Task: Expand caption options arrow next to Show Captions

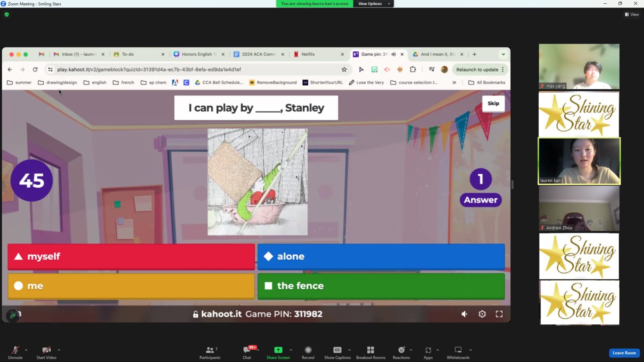Action: 349,350
